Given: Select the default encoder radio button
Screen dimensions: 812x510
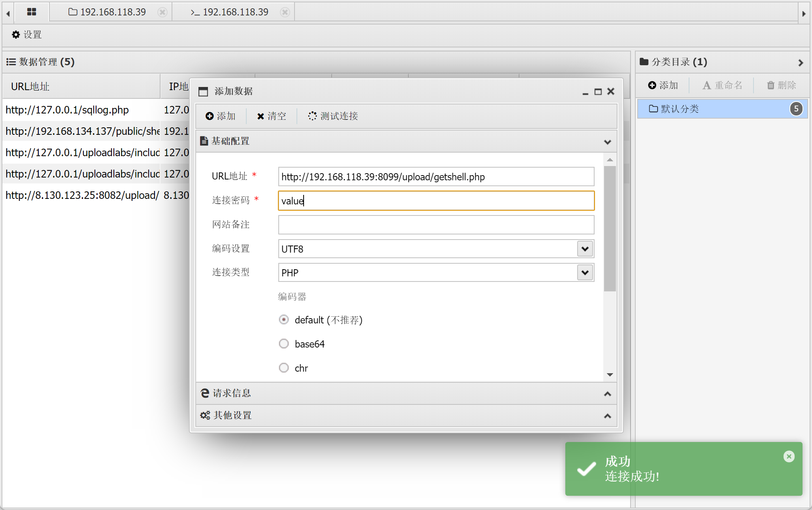Looking at the screenshot, I should point(284,319).
